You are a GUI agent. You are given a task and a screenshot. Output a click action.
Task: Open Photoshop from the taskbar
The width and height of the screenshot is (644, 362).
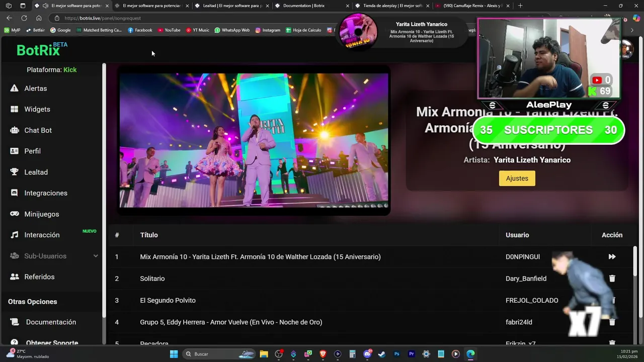(396, 354)
